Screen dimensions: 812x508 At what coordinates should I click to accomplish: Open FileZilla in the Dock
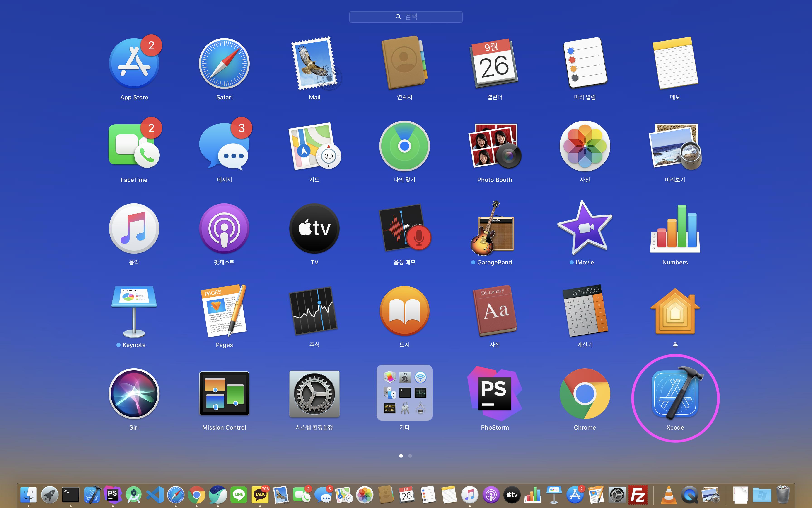(x=638, y=495)
